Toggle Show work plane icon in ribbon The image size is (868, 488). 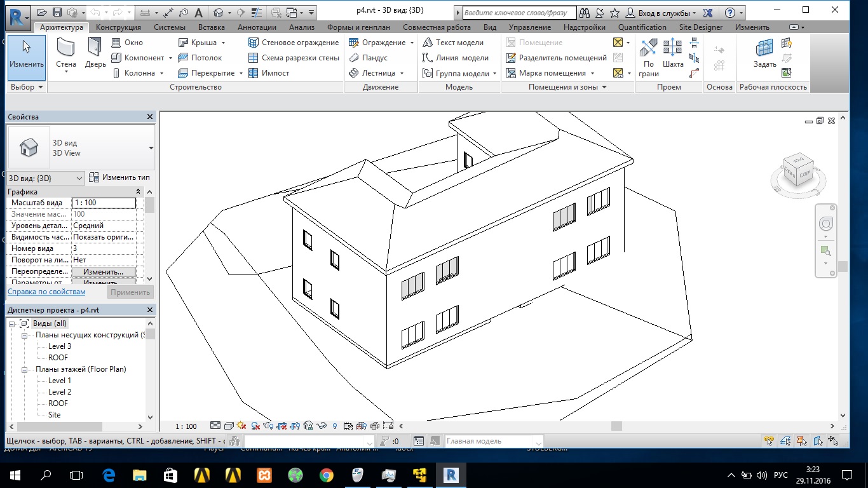point(787,43)
